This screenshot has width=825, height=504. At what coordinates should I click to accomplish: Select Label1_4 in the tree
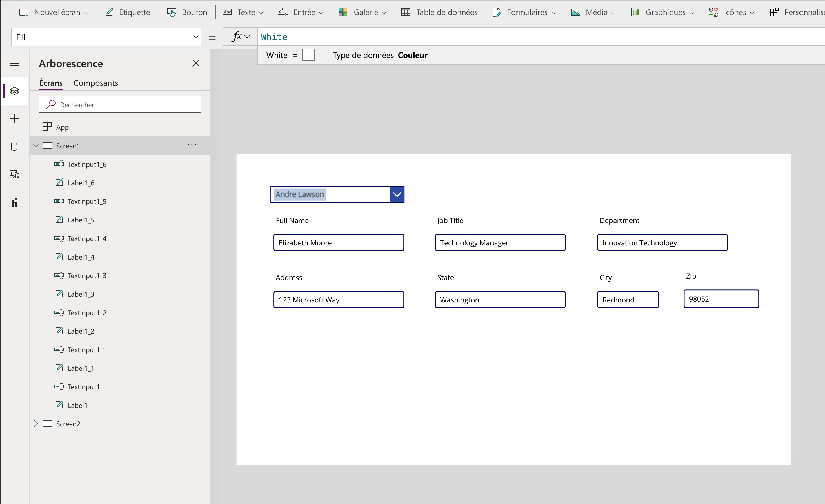tap(120, 257)
